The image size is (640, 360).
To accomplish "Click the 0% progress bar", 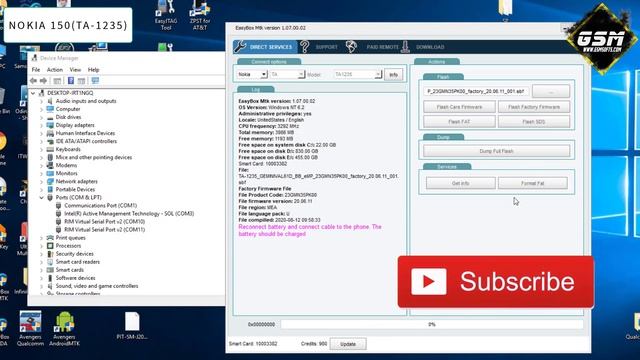I will 432,324.
